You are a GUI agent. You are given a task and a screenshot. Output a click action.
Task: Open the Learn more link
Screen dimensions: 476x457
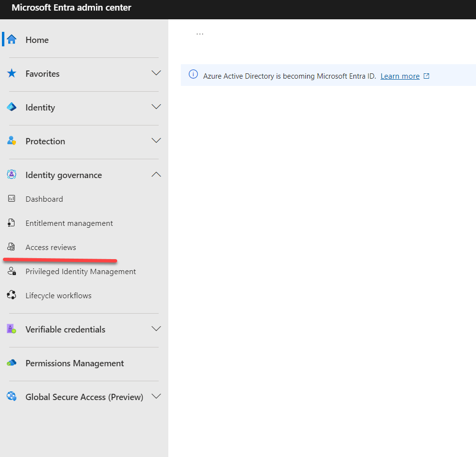[400, 76]
